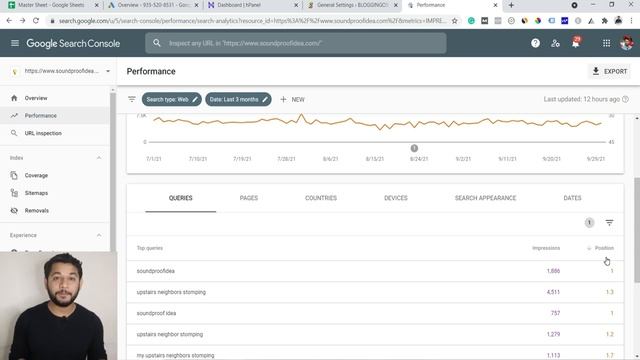Select the query 'soundproofidea' row
This screenshot has height=360, width=640.
[x=375, y=271]
